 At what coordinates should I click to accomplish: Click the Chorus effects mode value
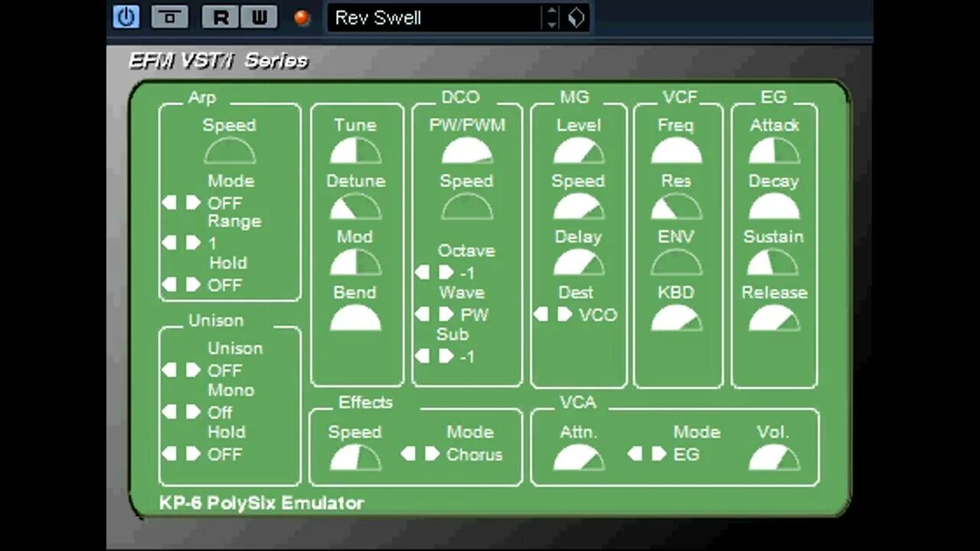475,455
